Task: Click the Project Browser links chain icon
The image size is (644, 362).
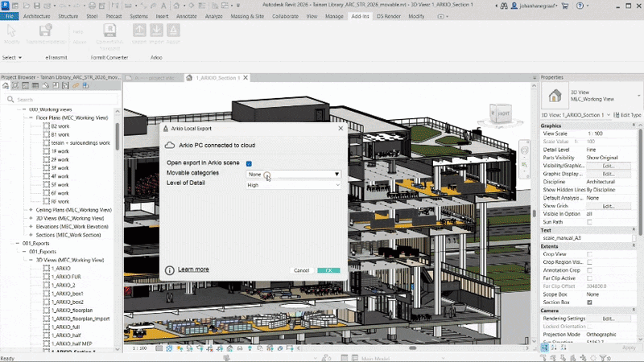Action: click(x=76, y=86)
